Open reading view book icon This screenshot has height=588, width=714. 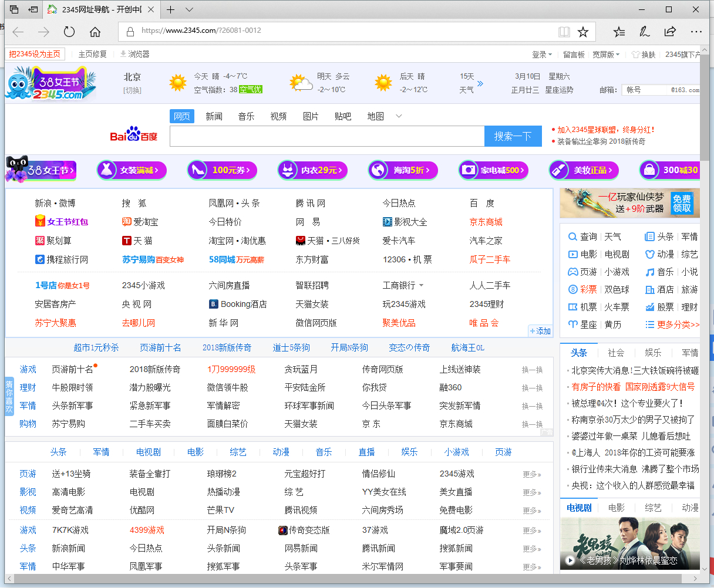[564, 32]
